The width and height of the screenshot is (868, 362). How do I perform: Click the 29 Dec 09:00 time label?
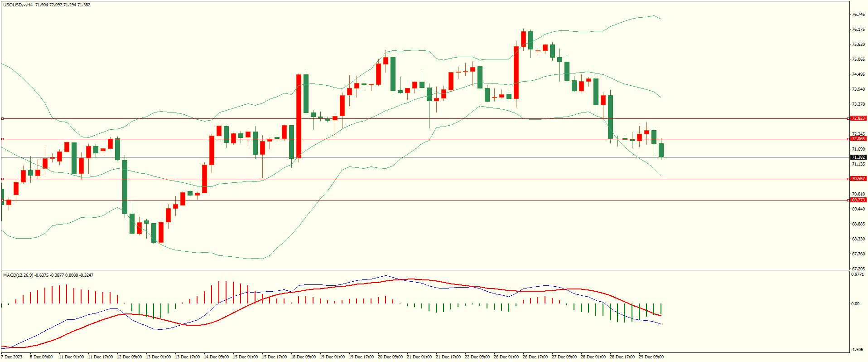click(x=651, y=357)
